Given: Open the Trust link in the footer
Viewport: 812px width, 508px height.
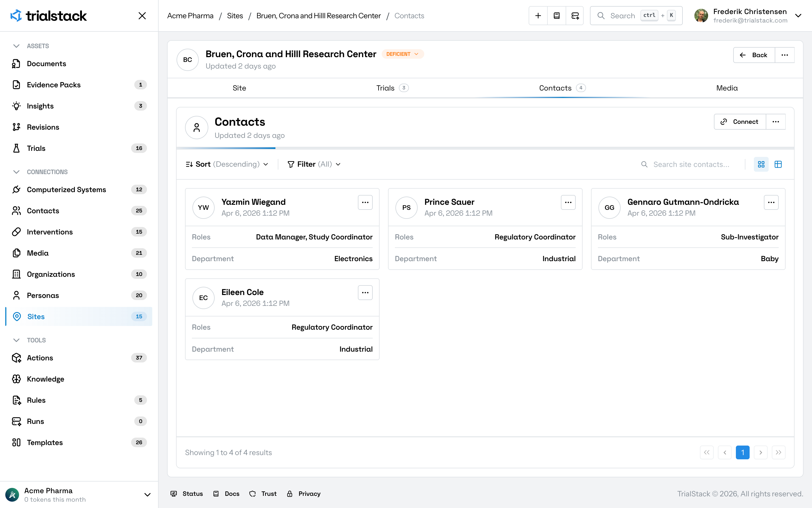Looking at the screenshot, I should tap(263, 494).
